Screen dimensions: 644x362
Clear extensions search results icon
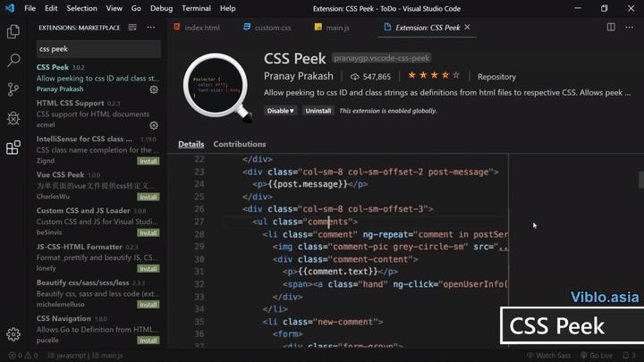[x=132, y=28]
